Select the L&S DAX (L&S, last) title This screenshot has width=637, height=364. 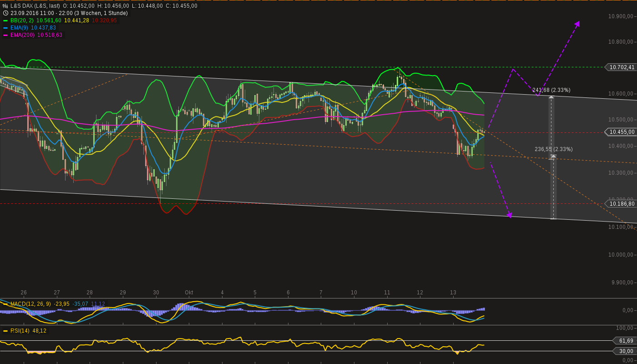pos(35,6)
